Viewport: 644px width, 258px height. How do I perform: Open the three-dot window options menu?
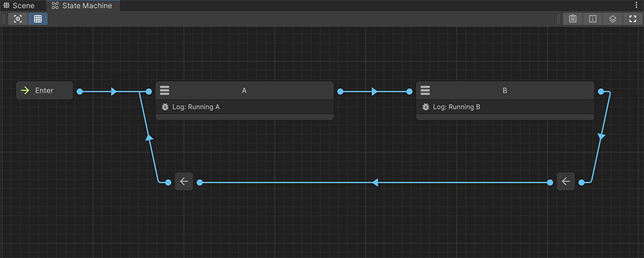[637, 5]
